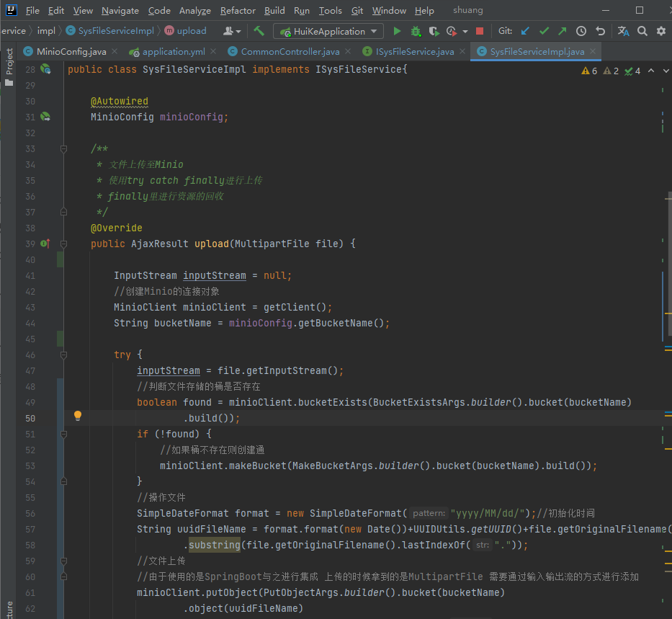Viewport: 672px width, 619px height.
Task: Open the Refactor menu
Action: point(238,11)
